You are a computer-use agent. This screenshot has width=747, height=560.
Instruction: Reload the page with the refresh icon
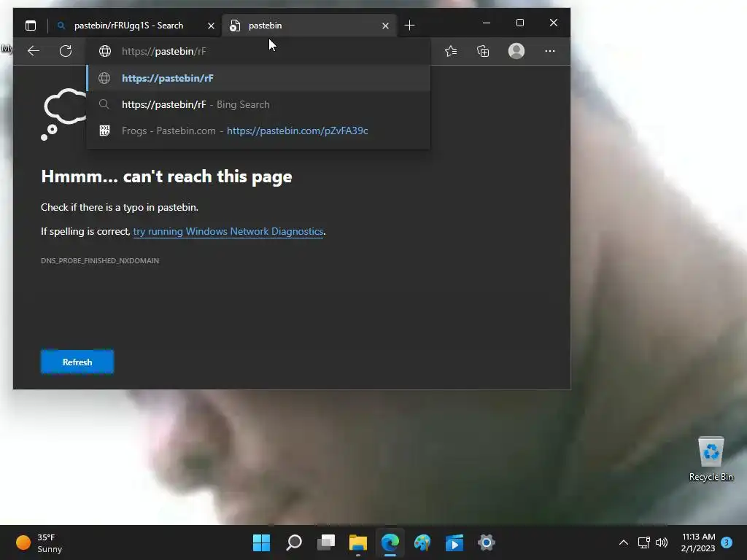pos(66,51)
